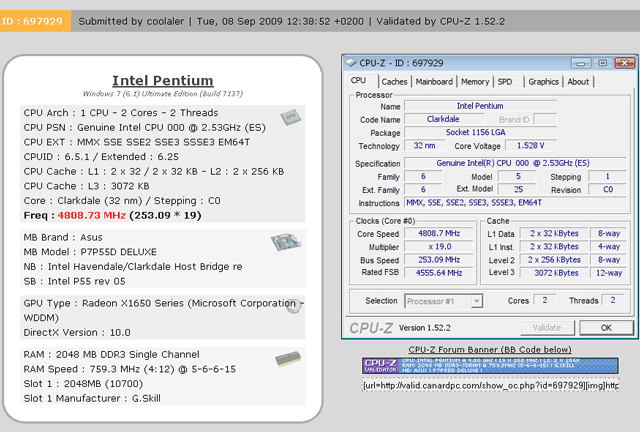Click the L1 Inst. associativity 4-way
The width and height of the screenshot is (640, 432).
[609, 247]
